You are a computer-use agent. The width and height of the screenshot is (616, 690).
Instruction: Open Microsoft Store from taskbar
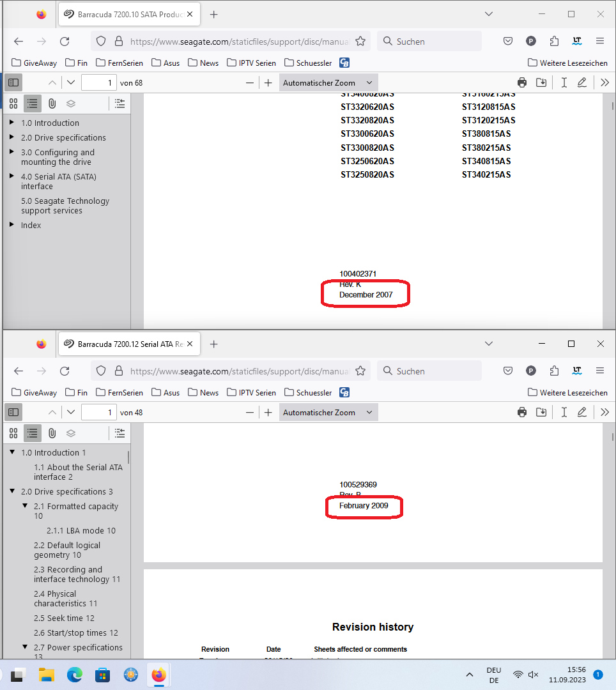click(x=102, y=675)
